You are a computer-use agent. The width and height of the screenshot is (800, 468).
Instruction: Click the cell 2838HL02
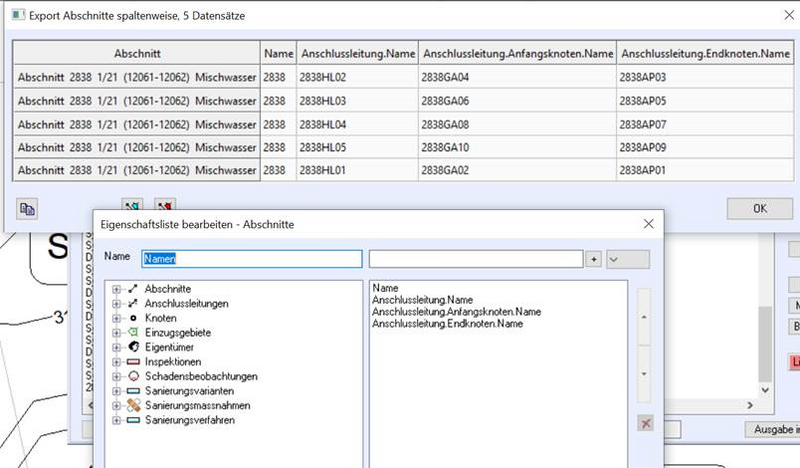pyautogui.click(x=358, y=77)
